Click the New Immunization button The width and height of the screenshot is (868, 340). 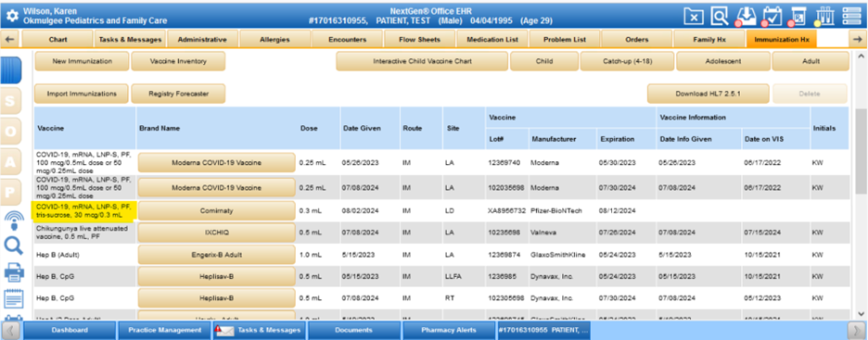coord(82,61)
